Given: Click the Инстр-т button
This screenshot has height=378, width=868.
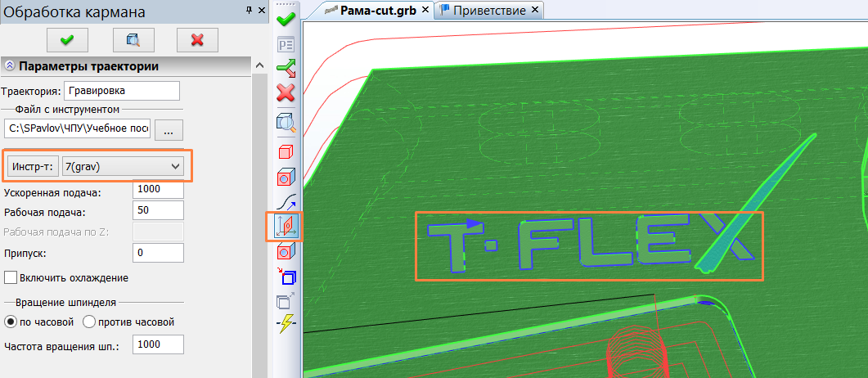Looking at the screenshot, I should (x=32, y=166).
